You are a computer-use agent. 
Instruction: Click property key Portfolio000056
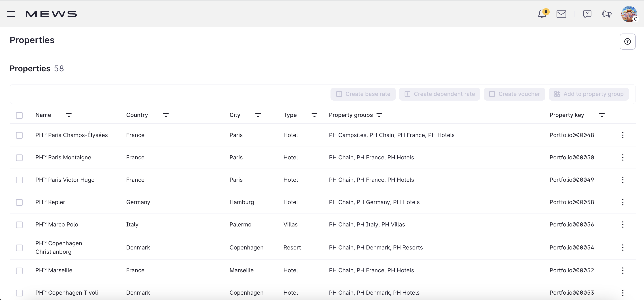pos(572,224)
